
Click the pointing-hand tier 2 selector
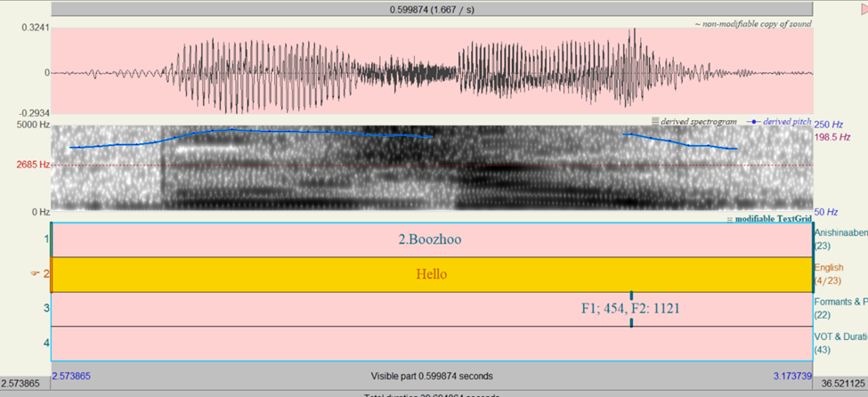[36, 273]
